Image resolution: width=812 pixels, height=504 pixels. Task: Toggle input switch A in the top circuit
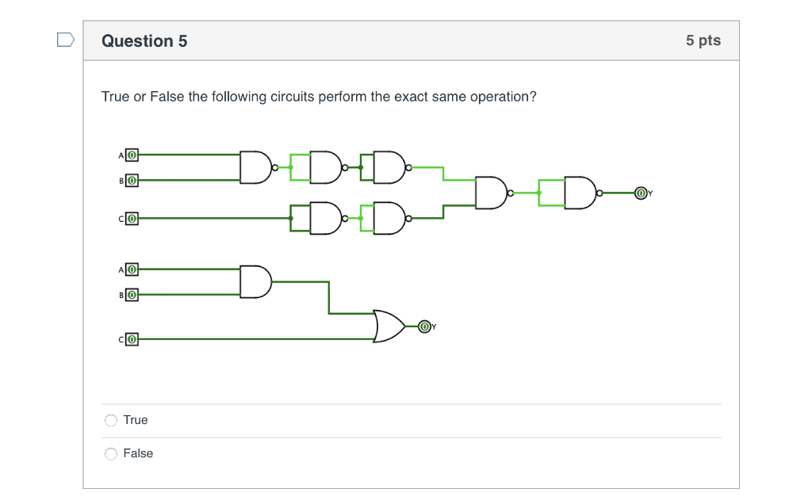130,155
